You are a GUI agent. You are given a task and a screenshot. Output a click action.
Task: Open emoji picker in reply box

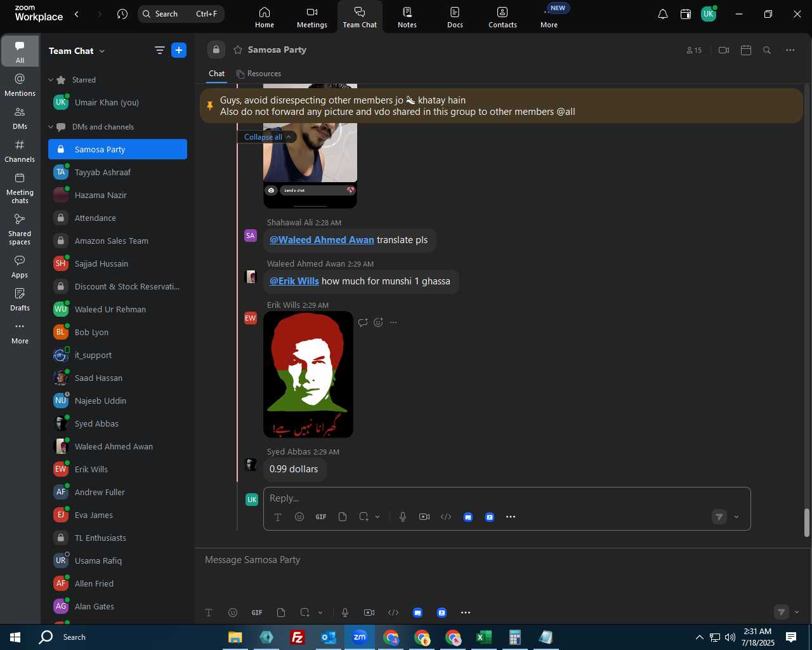(x=299, y=517)
